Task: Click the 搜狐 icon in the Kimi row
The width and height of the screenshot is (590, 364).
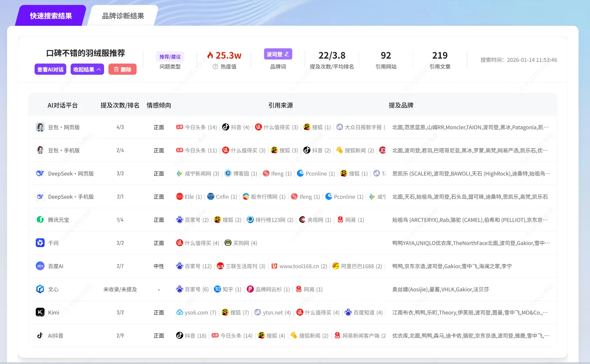Action: pyautogui.click(x=225, y=312)
